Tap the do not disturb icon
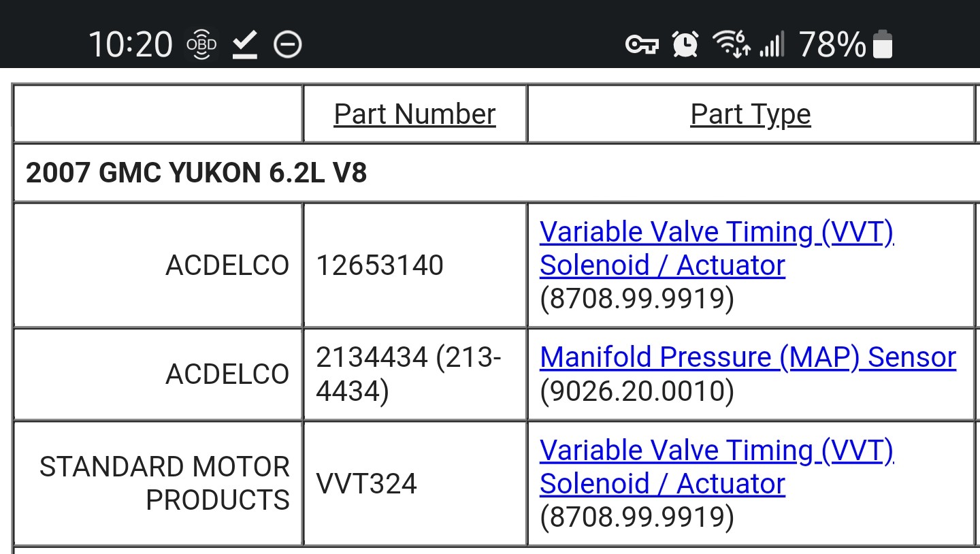Image resolution: width=980 pixels, height=554 pixels. [x=288, y=46]
